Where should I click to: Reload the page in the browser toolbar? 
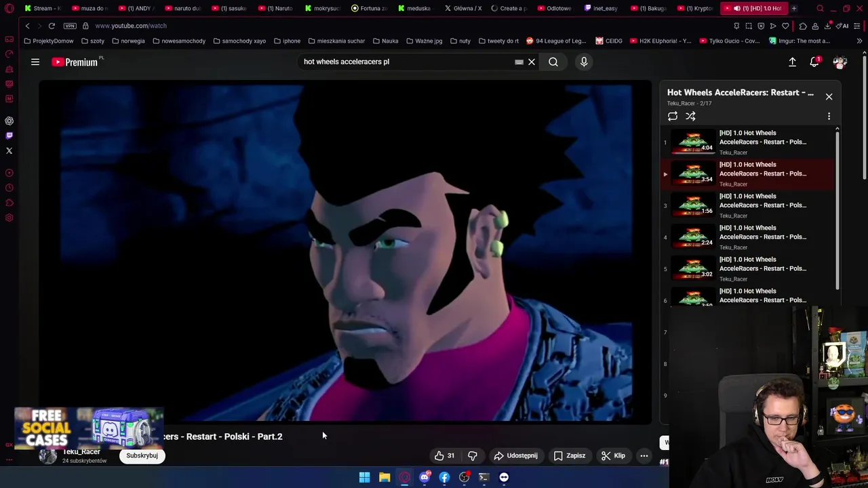coord(52,26)
